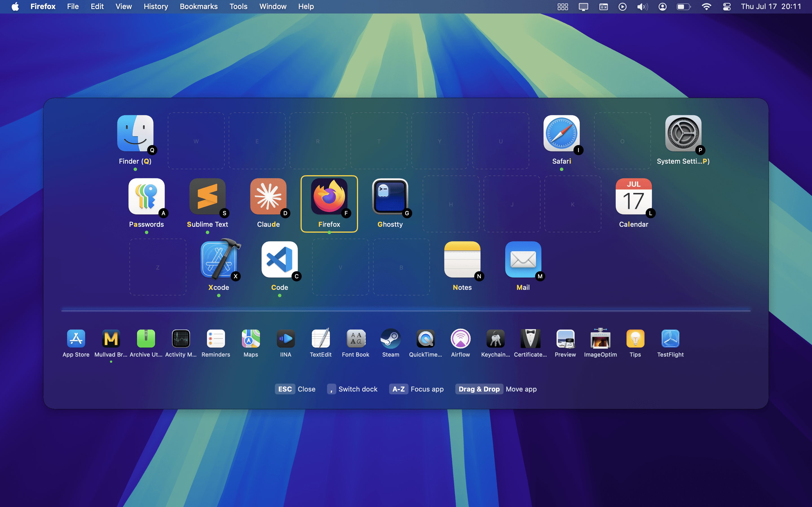Open the sound volume menu bar item
This screenshot has height=507, width=812.
click(642, 7)
